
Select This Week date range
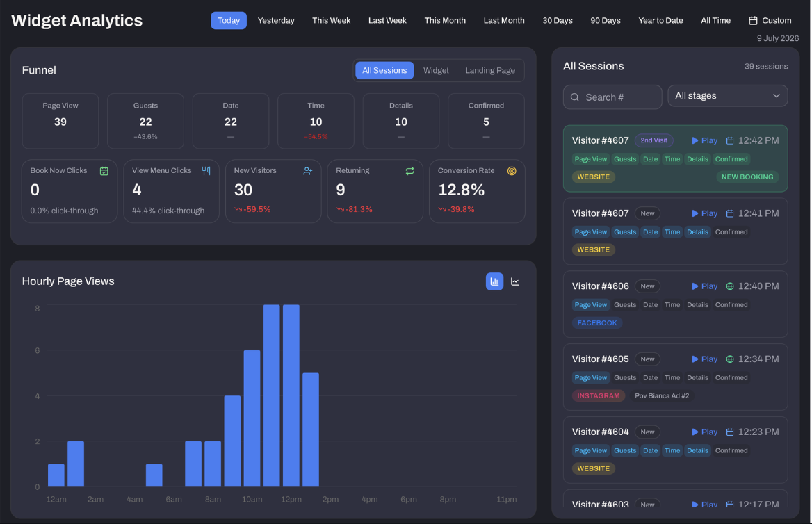[332, 21]
